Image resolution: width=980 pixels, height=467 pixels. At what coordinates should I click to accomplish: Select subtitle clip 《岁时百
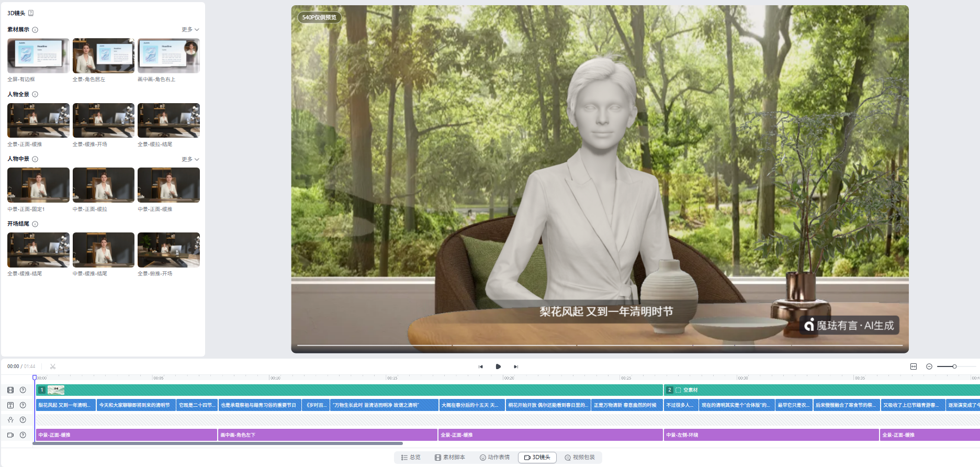pyautogui.click(x=317, y=405)
